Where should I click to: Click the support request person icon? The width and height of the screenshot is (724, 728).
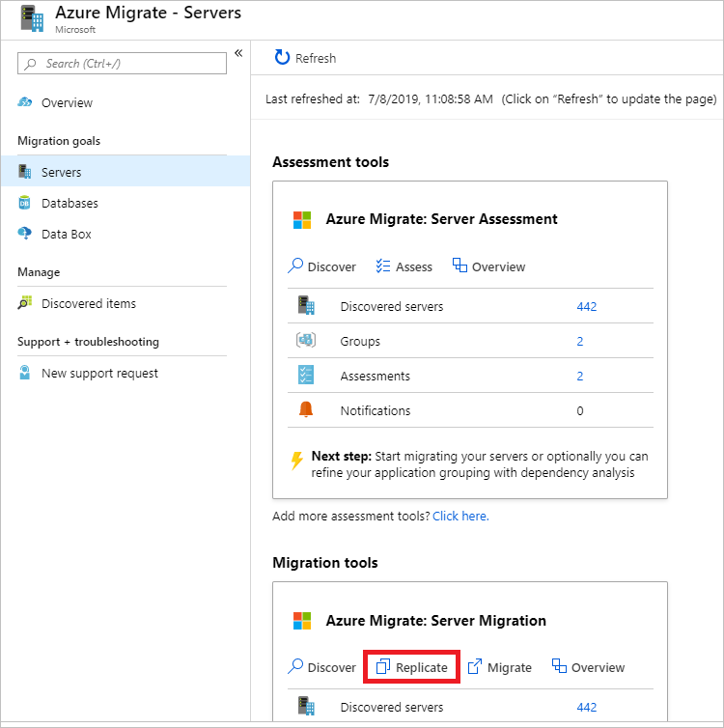click(24, 373)
